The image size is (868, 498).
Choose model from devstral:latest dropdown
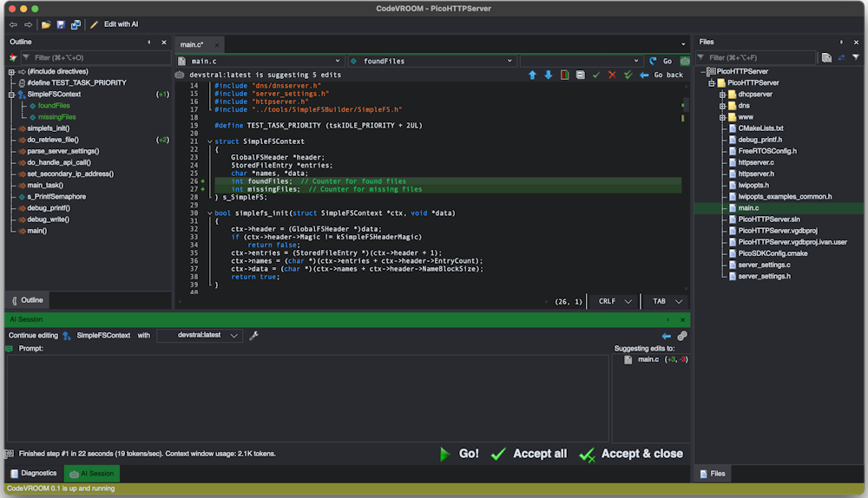coord(200,335)
